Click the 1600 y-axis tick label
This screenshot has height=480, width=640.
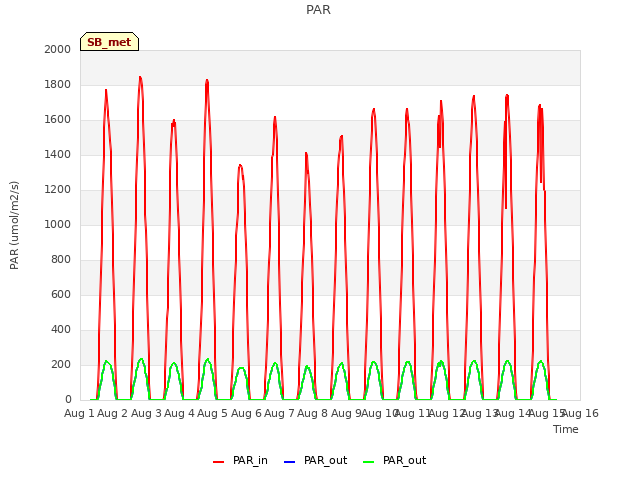[x=58, y=120]
